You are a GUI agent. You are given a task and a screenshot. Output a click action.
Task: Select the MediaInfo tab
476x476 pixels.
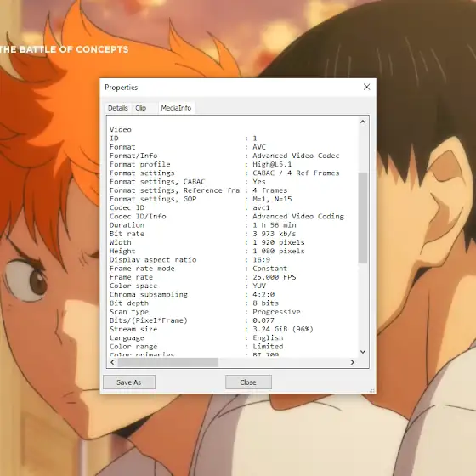tap(176, 108)
